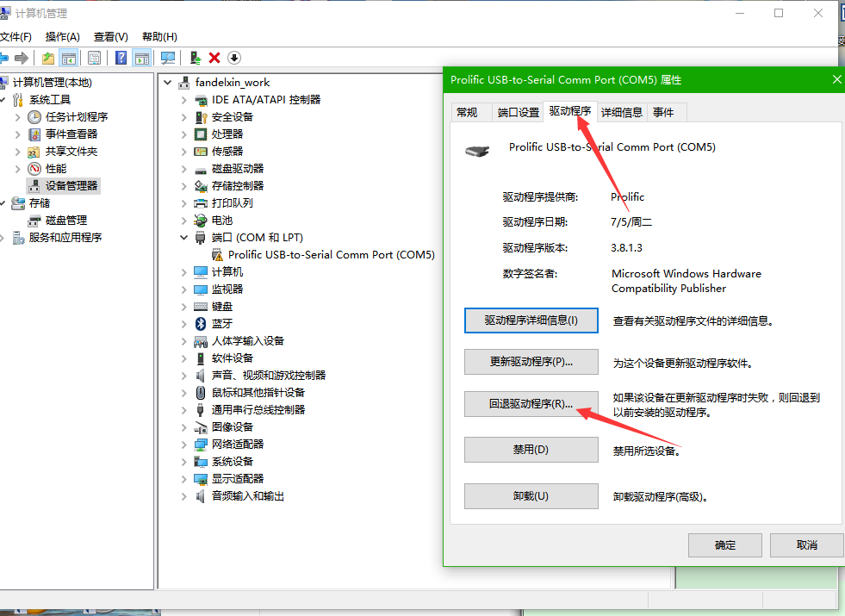Click the blue help question mark icon
This screenshot has height=616, width=845.
pos(121,58)
